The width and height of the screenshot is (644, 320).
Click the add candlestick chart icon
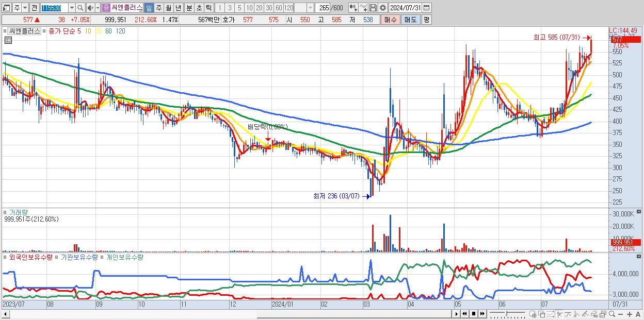tap(353, 8)
